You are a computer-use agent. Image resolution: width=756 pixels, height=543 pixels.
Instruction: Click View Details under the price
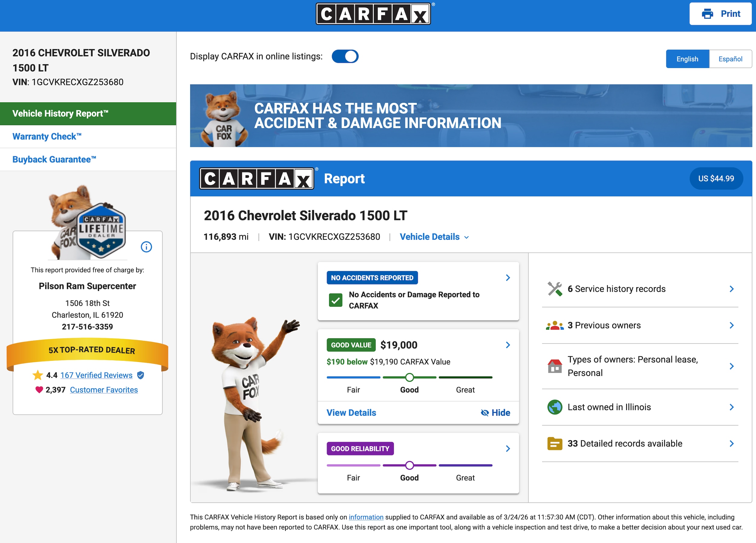coord(351,413)
